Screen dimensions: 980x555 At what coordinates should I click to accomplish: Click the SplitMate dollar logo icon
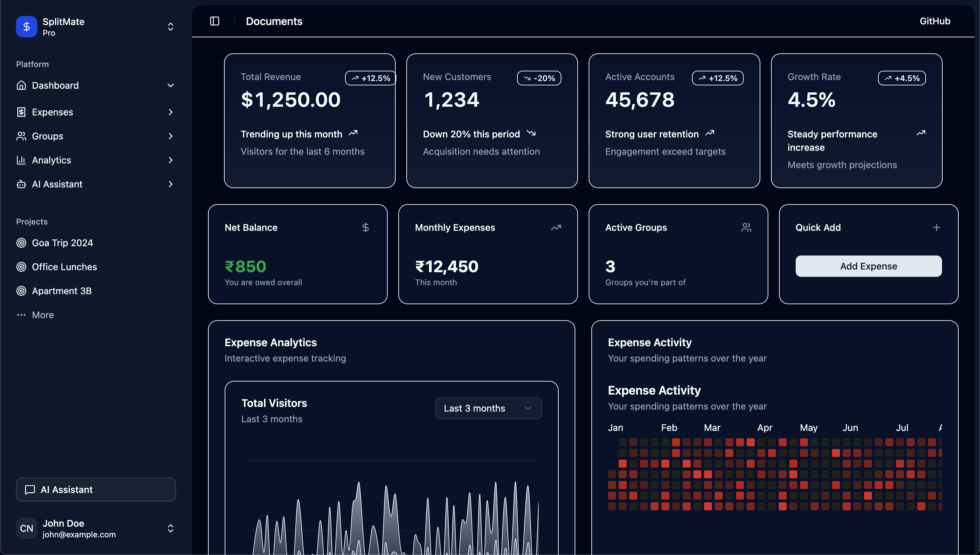coord(26,27)
